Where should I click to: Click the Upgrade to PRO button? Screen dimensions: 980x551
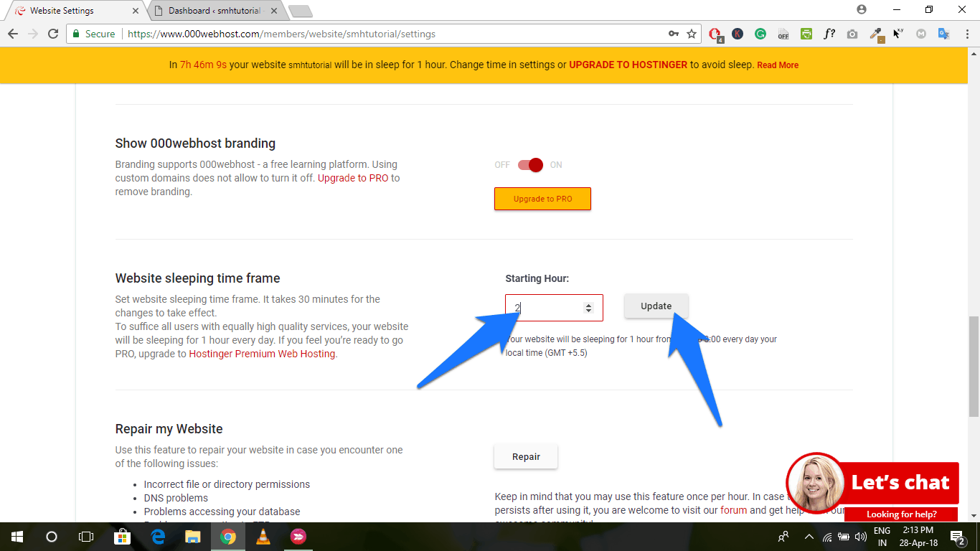point(542,199)
